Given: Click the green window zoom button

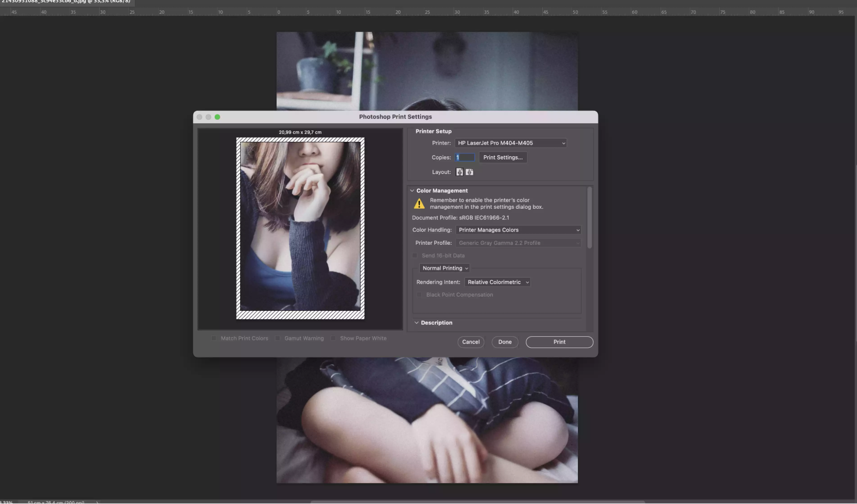Looking at the screenshot, I should tap(217, 117).
